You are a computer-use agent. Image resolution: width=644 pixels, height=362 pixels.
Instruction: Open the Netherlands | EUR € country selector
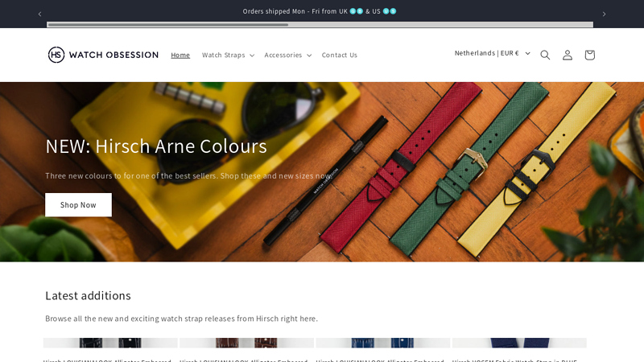(x=492, y=53)
